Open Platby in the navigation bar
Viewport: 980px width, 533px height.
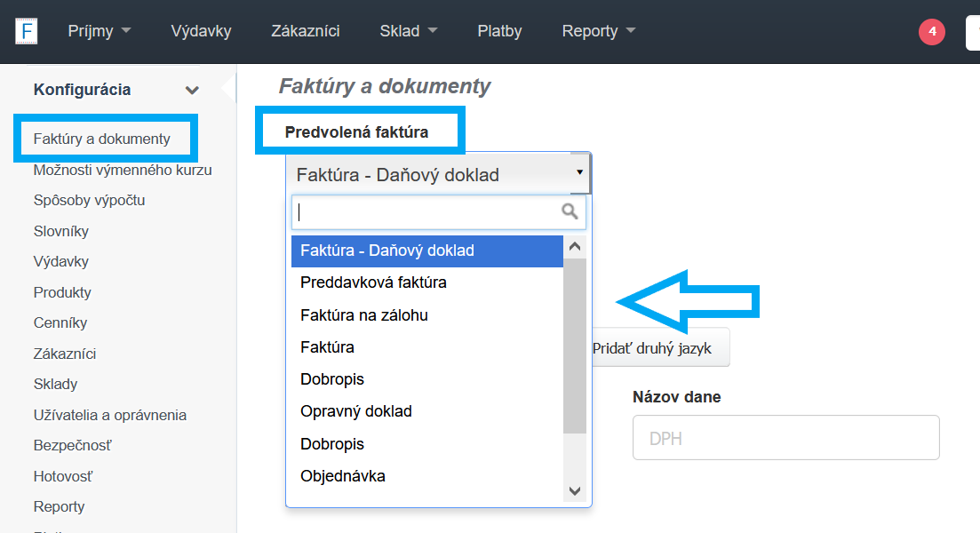[499, 31]
